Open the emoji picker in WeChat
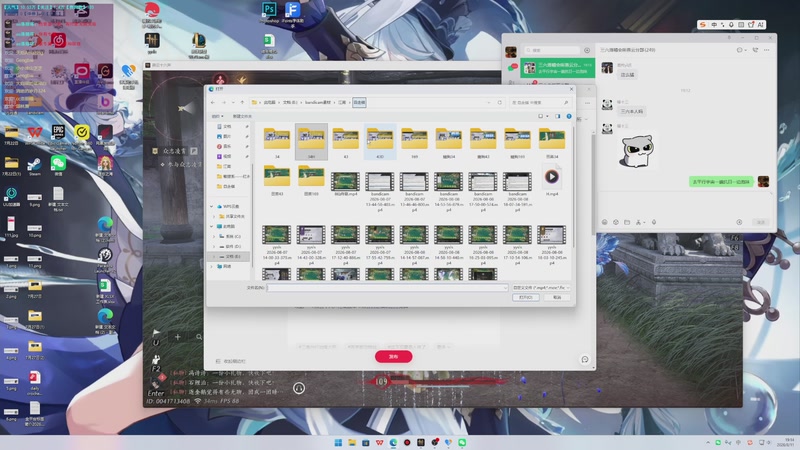Screen dimensions: 800x450 click(605, 222)
